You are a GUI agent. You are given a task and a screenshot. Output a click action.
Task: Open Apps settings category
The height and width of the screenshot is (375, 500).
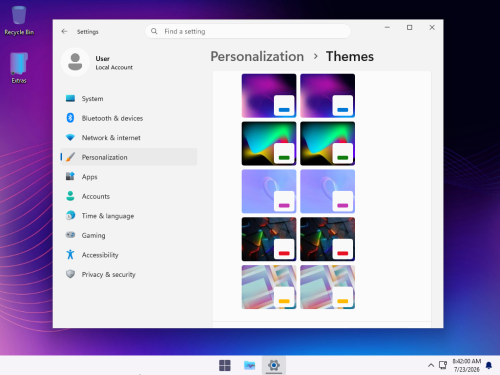coord(129,177)
